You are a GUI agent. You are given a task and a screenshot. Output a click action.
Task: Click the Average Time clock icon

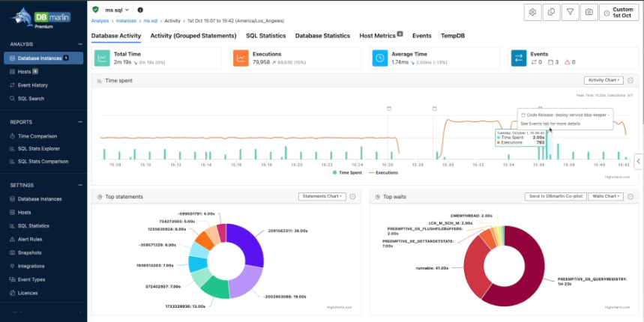pyautogui.click(x=380, y=58)
